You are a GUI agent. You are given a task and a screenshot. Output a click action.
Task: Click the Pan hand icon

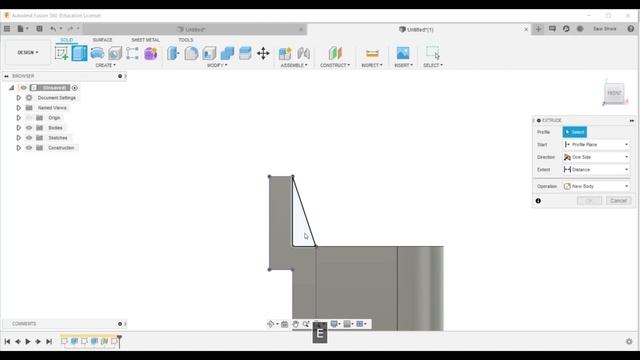[x=295, y=324]
